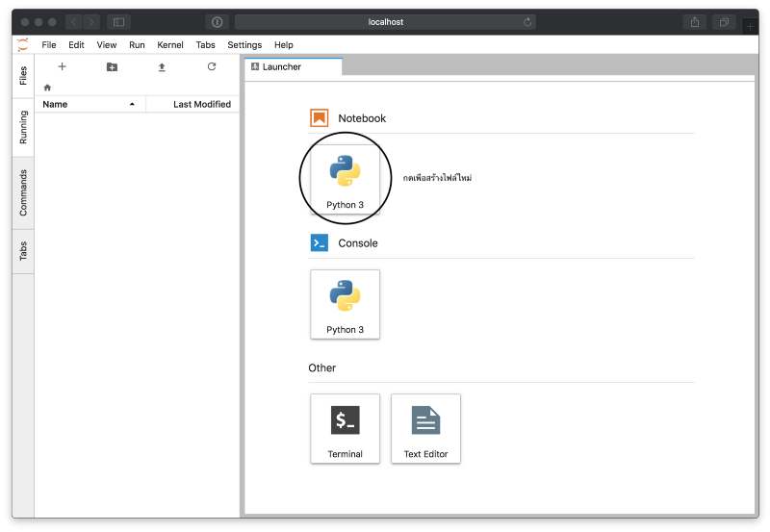Viewport: 770px width, 532px height.
Task: Click the Notebook section icon
Action: pos(320,117)
